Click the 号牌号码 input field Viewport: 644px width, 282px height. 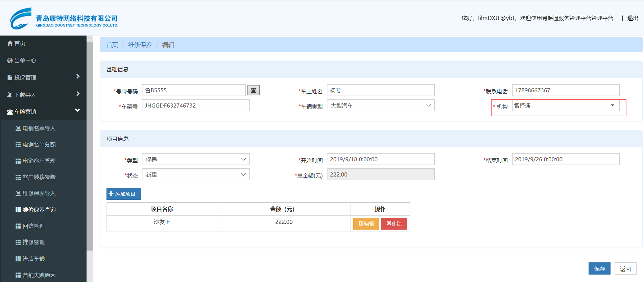pos(194,90)
